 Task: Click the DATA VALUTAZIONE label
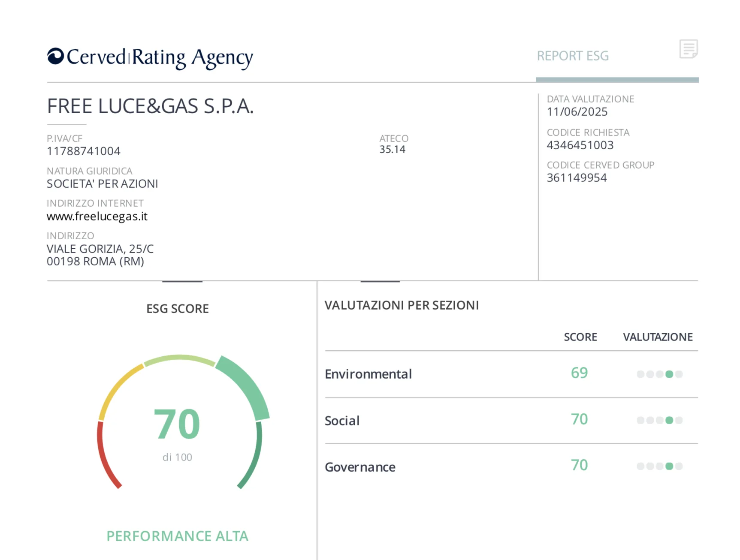(x=590, y=99)
